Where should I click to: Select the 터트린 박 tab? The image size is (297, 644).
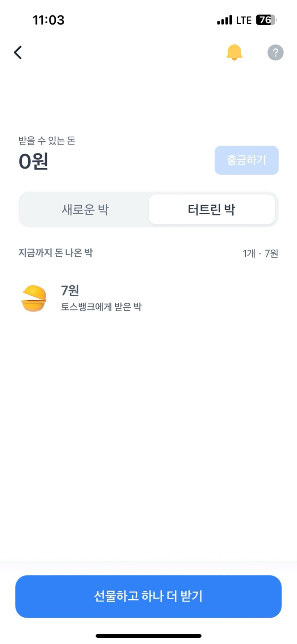click(211, 209)
